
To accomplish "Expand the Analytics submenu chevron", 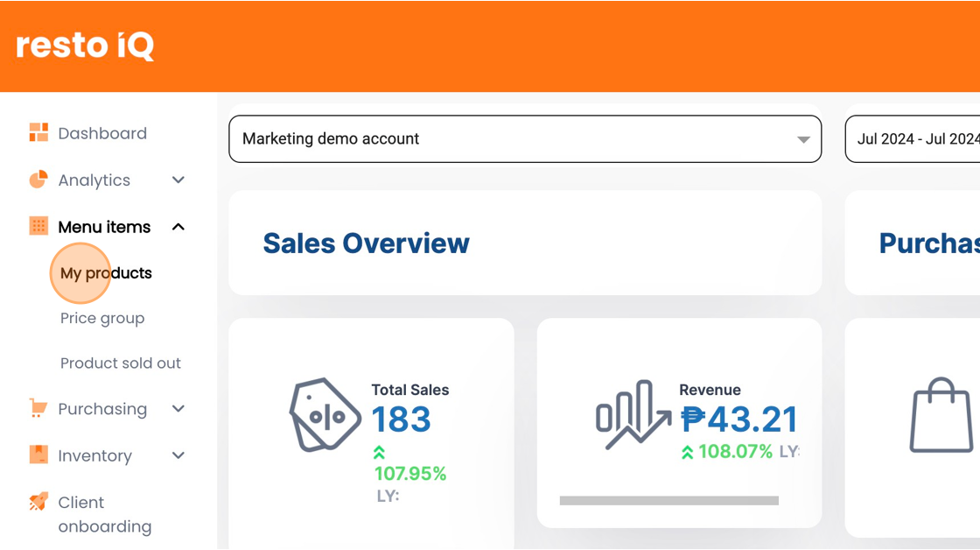I will tap(178, 180).
